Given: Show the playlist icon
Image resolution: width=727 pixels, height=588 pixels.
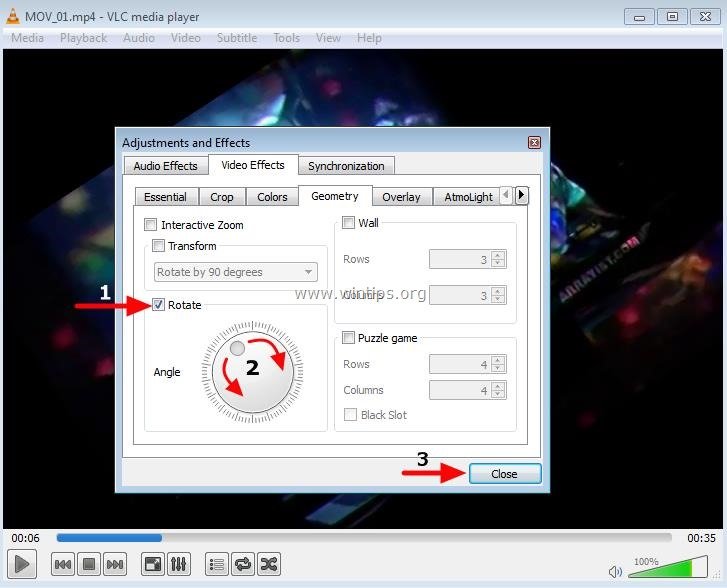Looking at the screenshot, I should click(x=217, y=564).
